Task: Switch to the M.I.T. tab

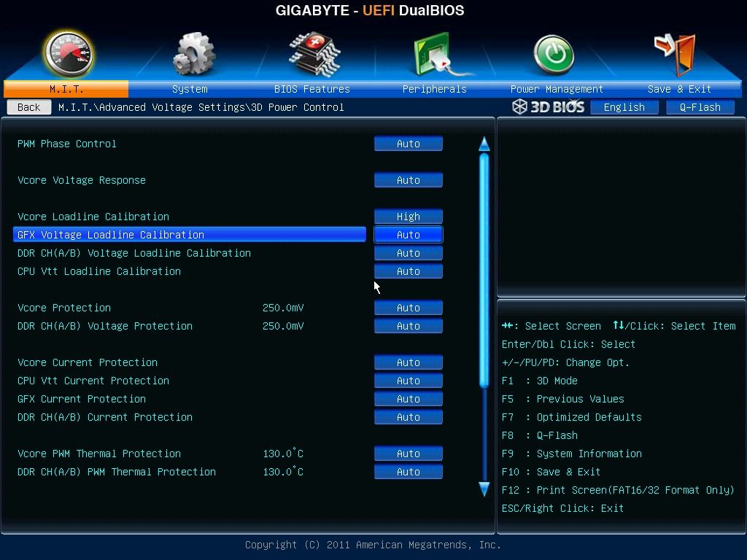Action: pos(66,89)
